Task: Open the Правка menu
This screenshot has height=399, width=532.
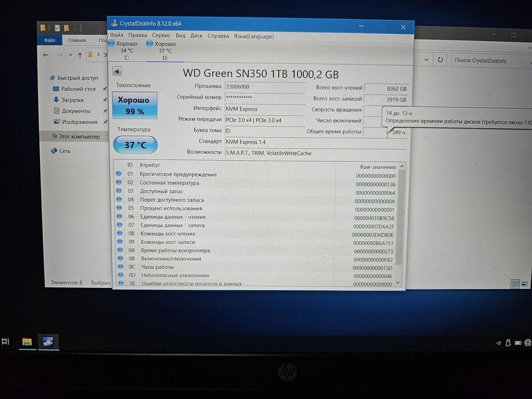Action: [137, 35]
